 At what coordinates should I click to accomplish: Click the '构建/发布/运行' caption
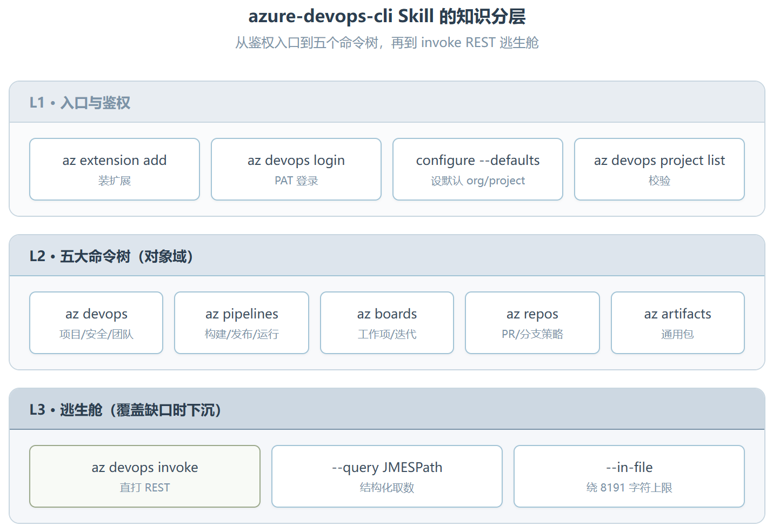242,334
